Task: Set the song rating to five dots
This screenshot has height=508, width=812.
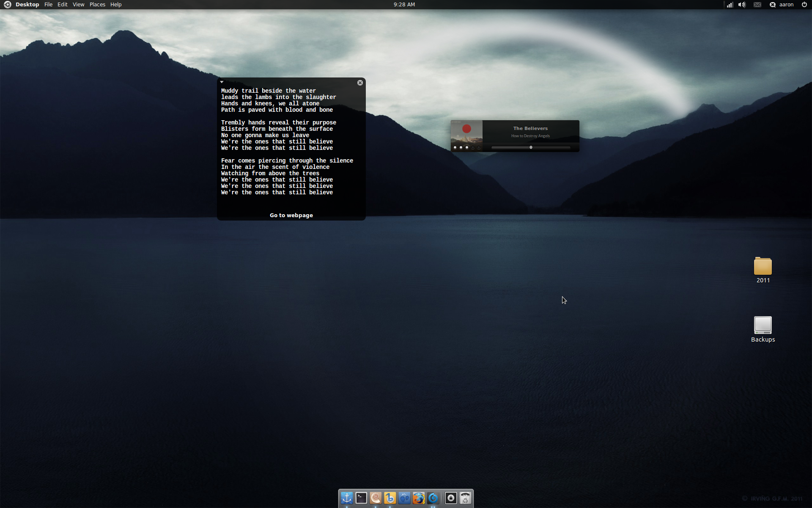Action: [479, 147]
